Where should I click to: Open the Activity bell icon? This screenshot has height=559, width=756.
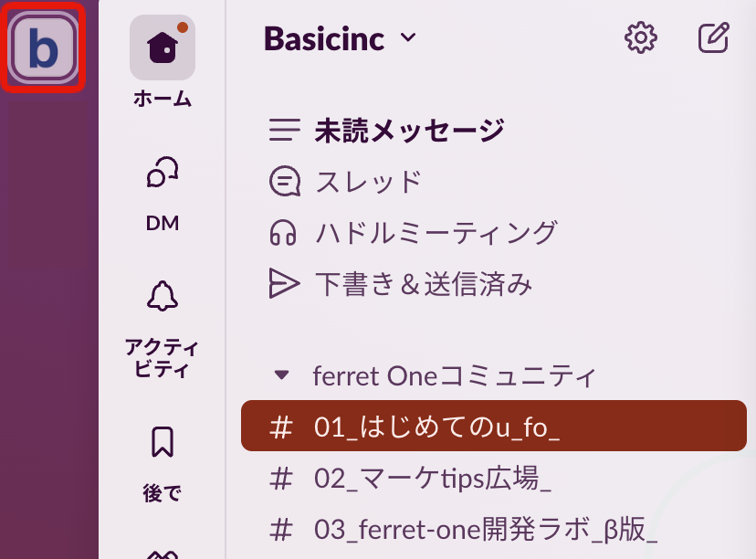(x=163, y=296)
